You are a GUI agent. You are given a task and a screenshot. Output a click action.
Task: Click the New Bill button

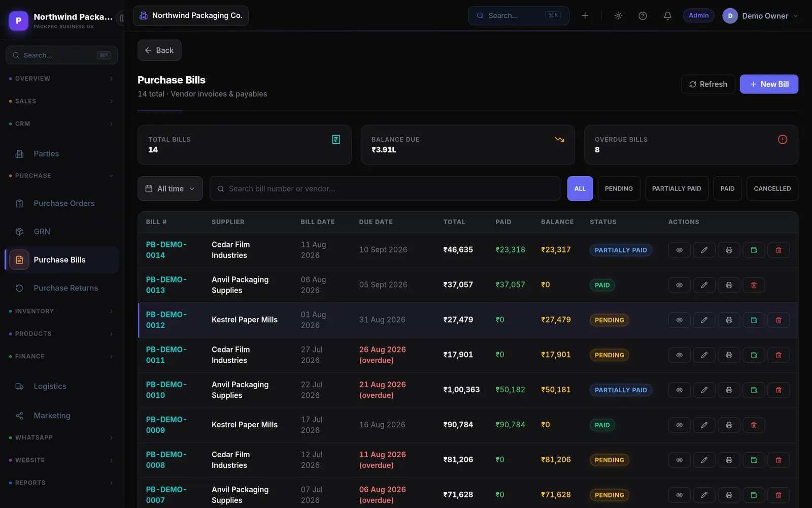point(769,84)
